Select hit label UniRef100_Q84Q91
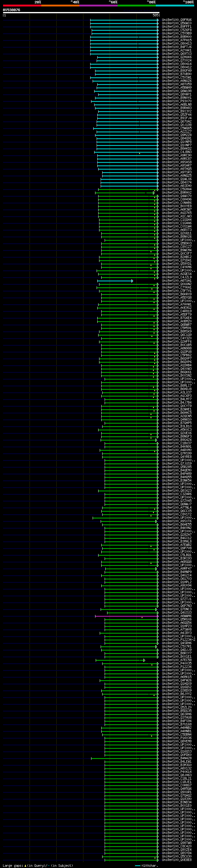The height and width of the screenshot is (868, 197). click(176, 138)
